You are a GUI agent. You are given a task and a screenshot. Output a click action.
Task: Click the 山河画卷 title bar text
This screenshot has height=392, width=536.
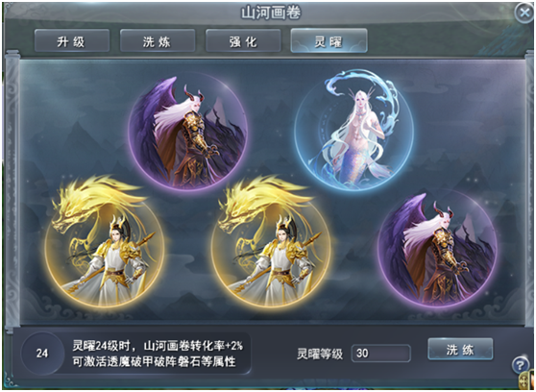[271, 13]
